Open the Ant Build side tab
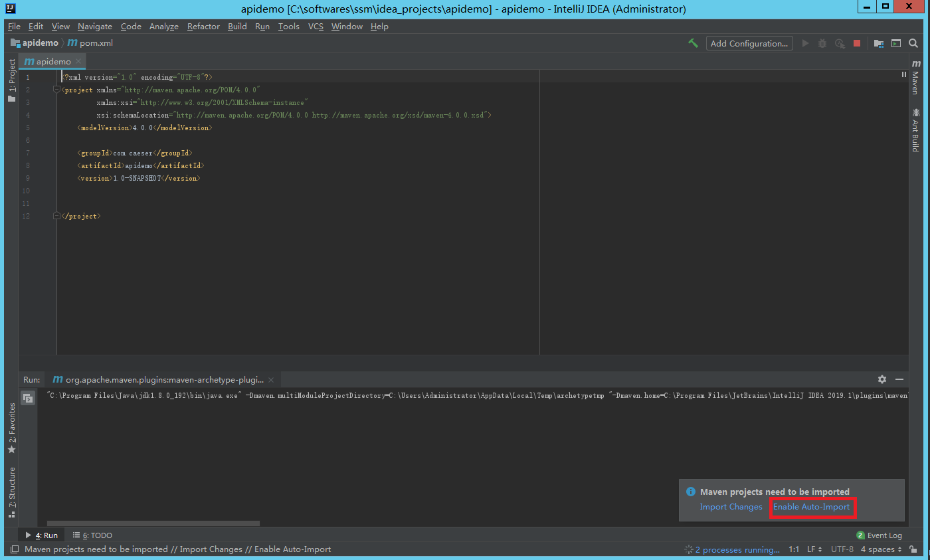The width and height of the screenshot is (930, 560). [916, 130]
